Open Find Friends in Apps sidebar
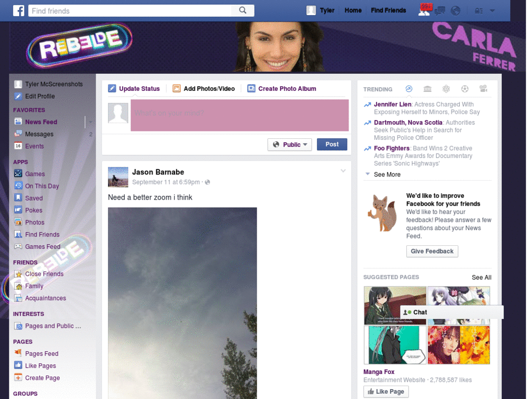532x399 pixels. point(42,234)
